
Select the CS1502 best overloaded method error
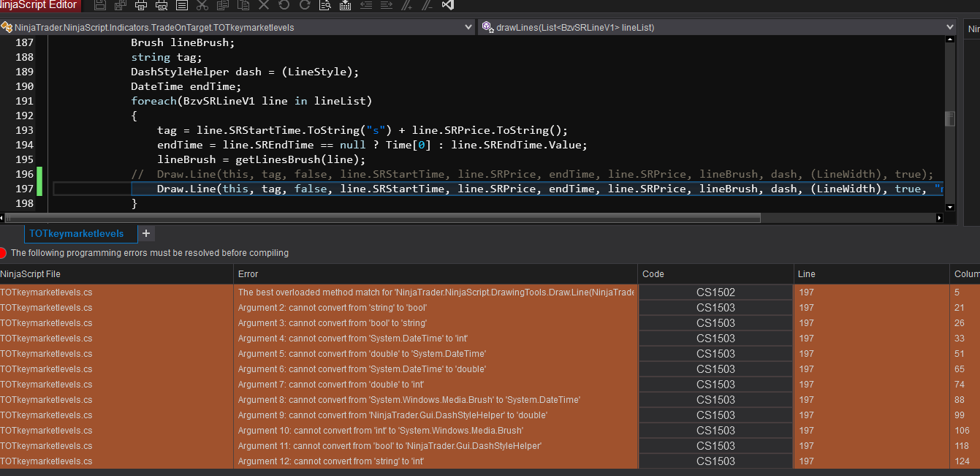[x=436, y=292]
